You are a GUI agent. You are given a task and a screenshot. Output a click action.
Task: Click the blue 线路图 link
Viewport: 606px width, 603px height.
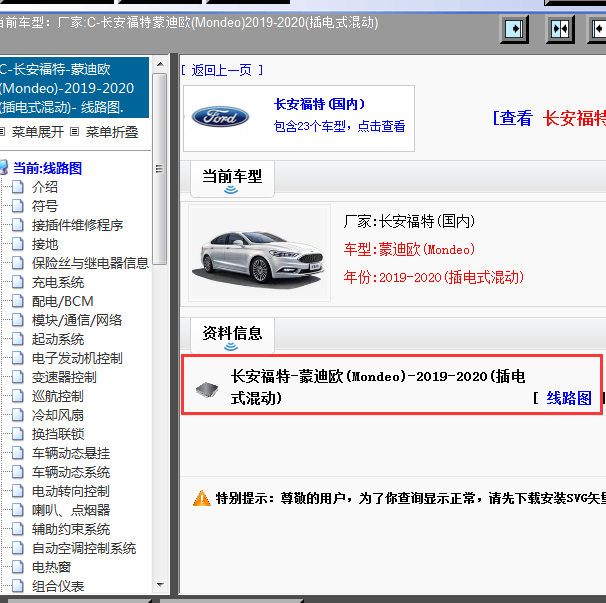tap(569, 398)
